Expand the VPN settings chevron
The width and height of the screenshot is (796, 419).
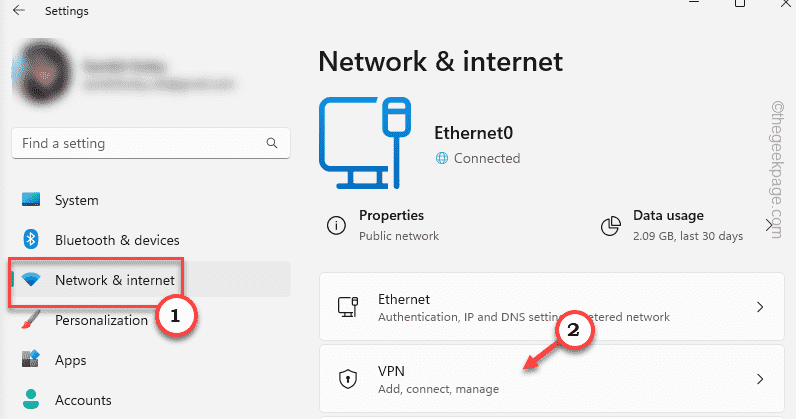[760, 379]
